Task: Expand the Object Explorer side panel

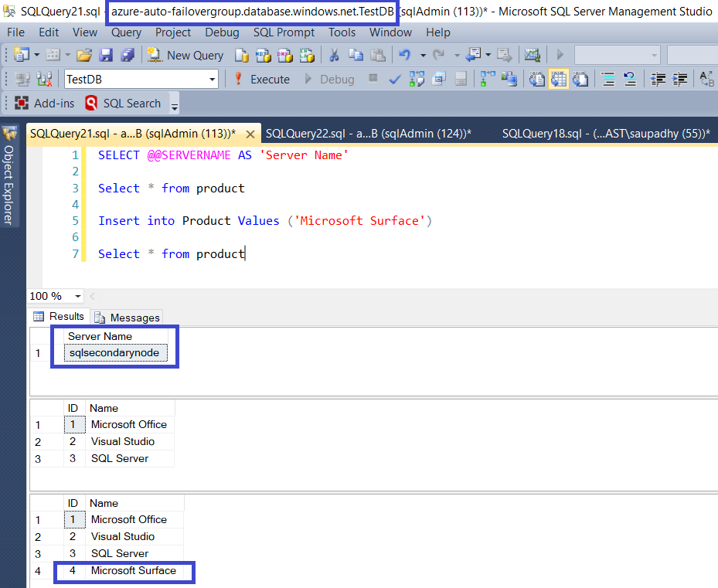Action: (x=9, y=176)
